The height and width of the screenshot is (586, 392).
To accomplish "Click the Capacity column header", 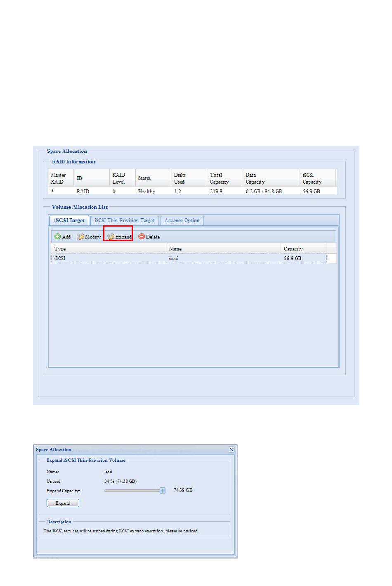I will pyautogui.click(x=303, y=249).
